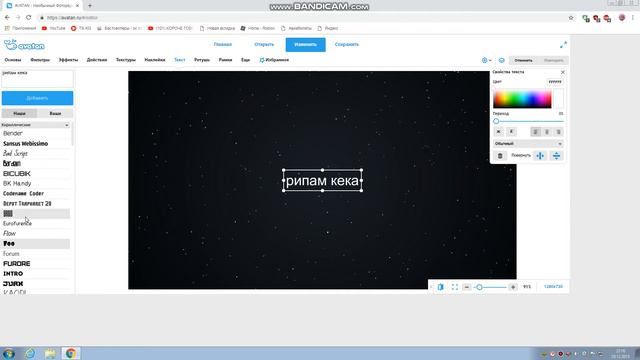Toggle italic К formatting

coord(511,131)
